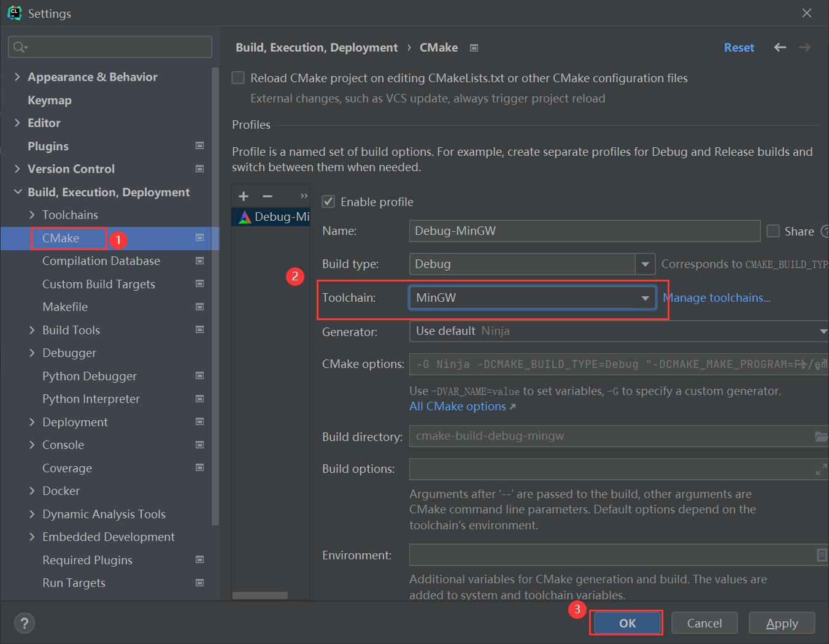Click OK to confirm settings
This screenshot has width=829, height=644.
point(627,623)
